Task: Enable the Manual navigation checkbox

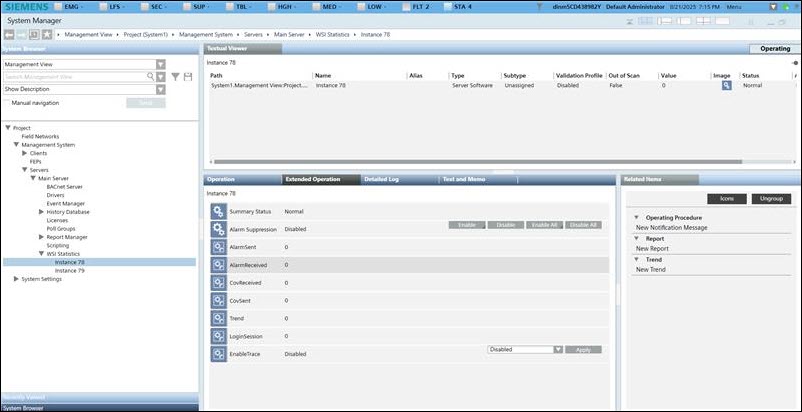Action: (6, 102)
